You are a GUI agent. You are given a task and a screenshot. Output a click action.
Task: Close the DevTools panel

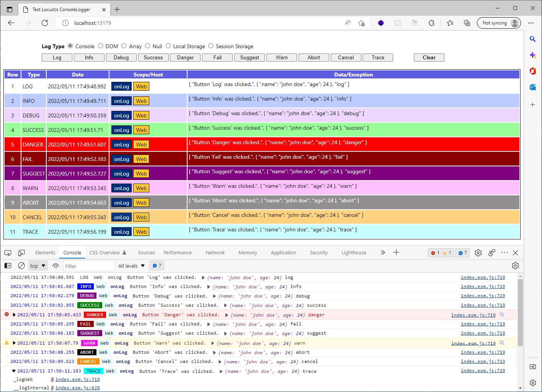[x=516, y=253]
